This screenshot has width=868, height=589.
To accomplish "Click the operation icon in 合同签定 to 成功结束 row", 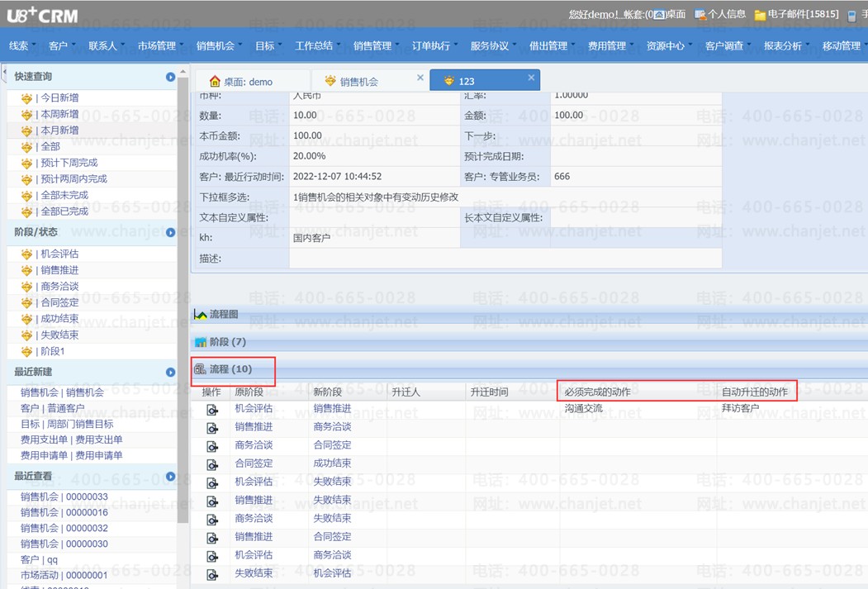I will point(212,464).
